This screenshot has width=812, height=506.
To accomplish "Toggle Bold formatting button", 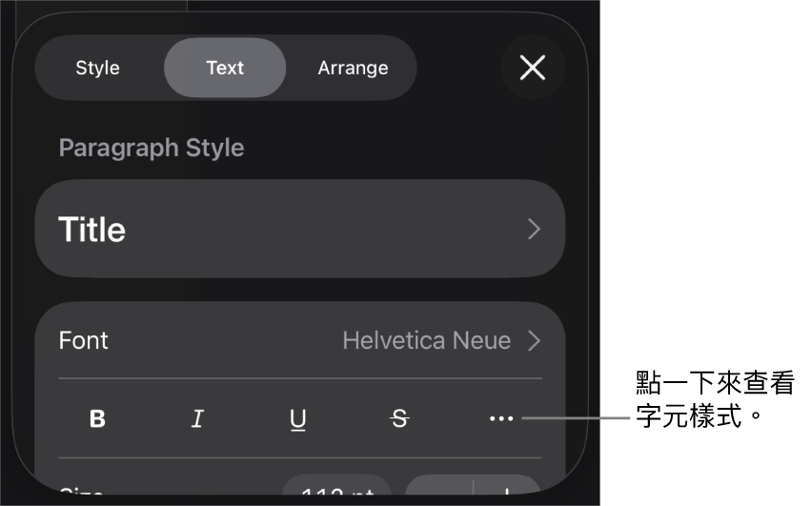I will click(97, 418).
